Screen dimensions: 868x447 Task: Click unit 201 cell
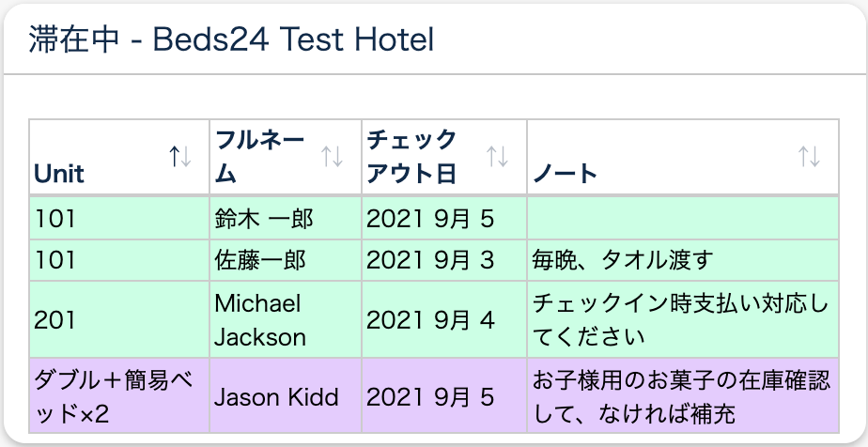[x=54, y=319]
